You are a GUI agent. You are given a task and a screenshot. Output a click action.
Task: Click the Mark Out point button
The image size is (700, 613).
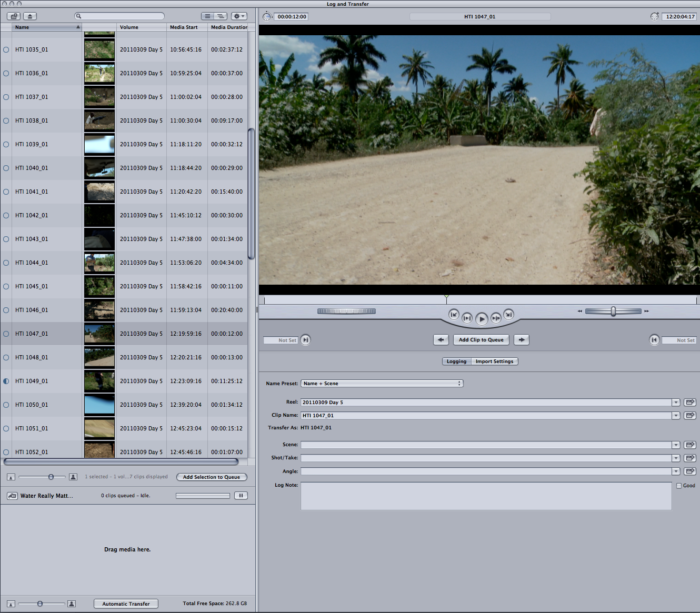tap(654, 340)
